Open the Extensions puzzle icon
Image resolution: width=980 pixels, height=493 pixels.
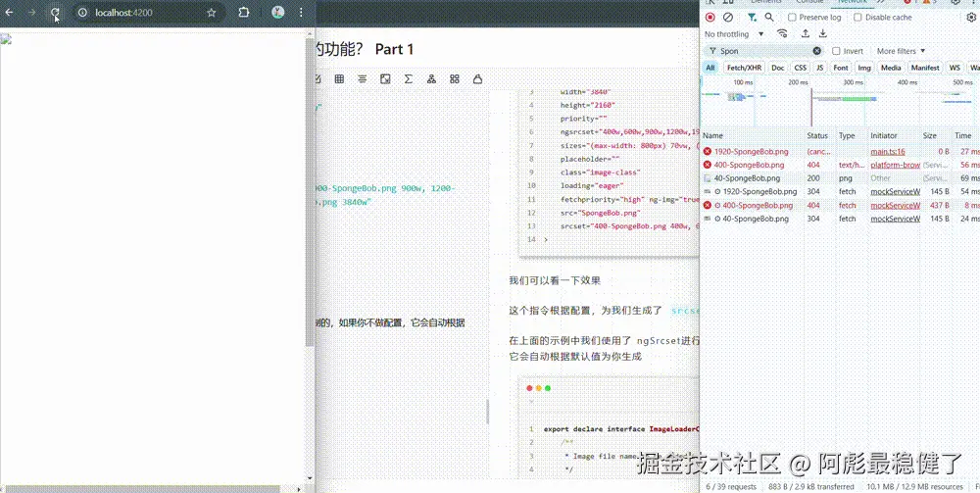244,13
